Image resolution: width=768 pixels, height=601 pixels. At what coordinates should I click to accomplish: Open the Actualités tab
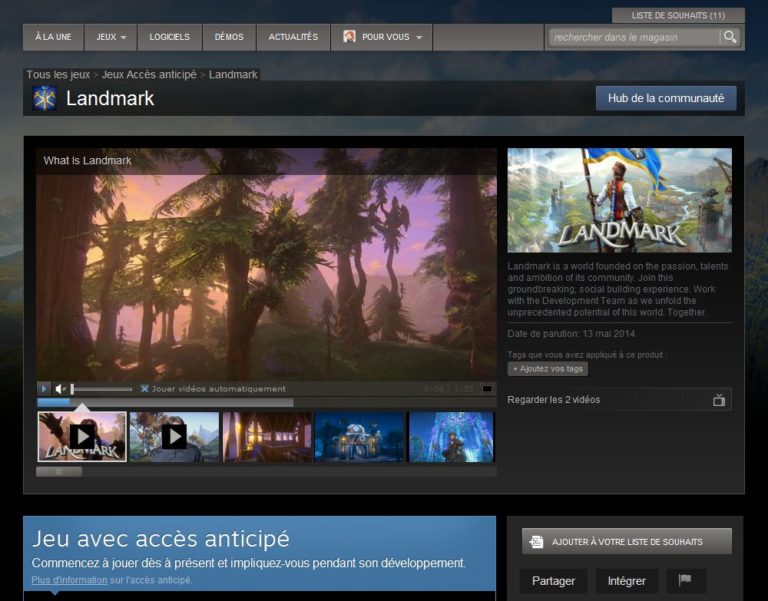(x=293, y=37)
